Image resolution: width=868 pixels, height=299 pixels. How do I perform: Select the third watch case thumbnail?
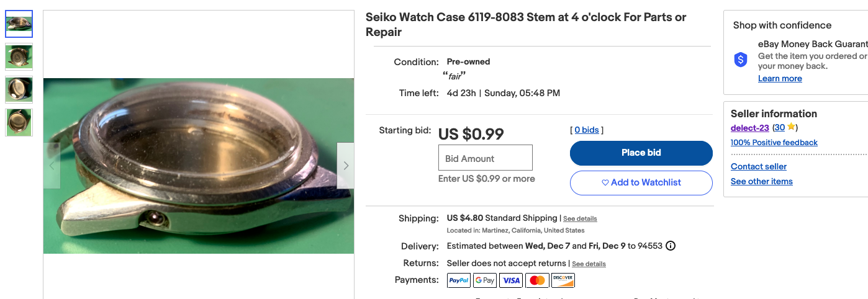point(19,90)
